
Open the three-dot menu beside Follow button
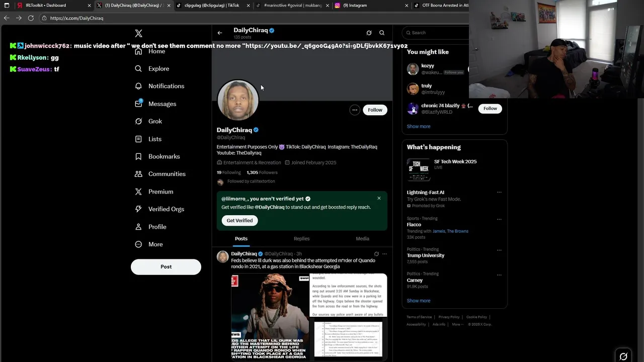coord(355,110)
